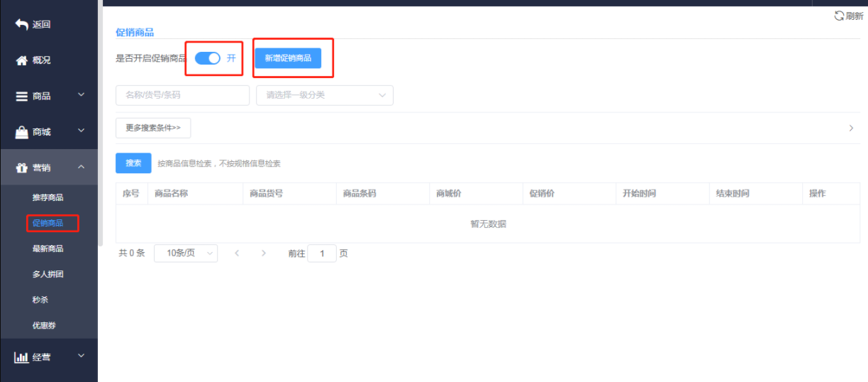The image size is (868, 382).
Task: Open the 推荐商品 submenu item
Action: (48, 197)
